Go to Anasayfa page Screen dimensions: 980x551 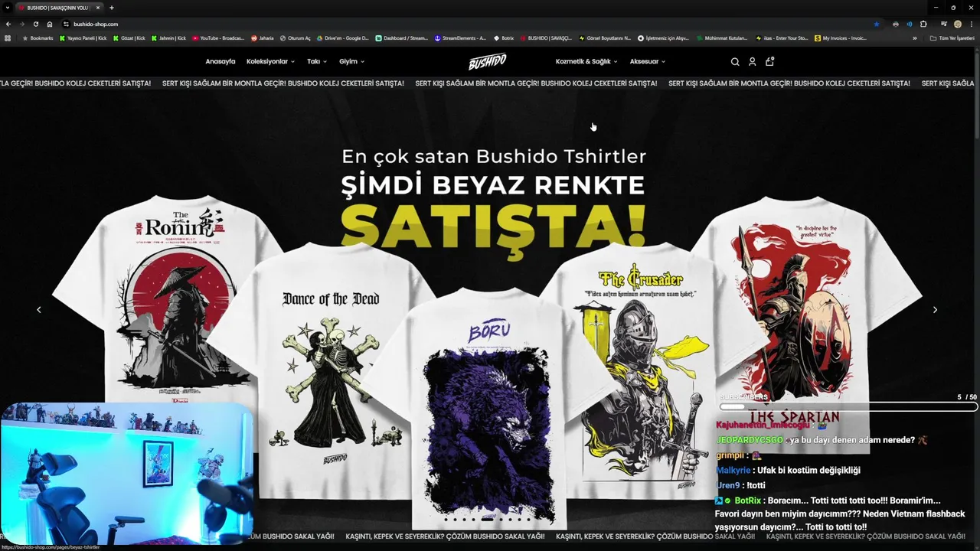click(x=220, y=62)
